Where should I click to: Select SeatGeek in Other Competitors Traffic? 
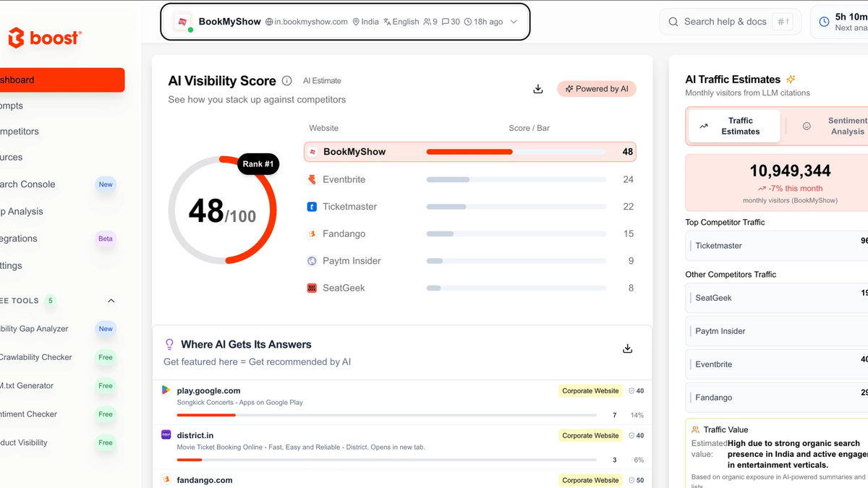click(777, 298)
